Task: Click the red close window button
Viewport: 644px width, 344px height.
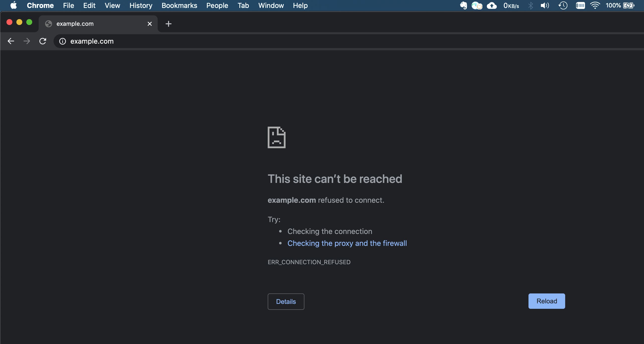Action: click(9, 22)
